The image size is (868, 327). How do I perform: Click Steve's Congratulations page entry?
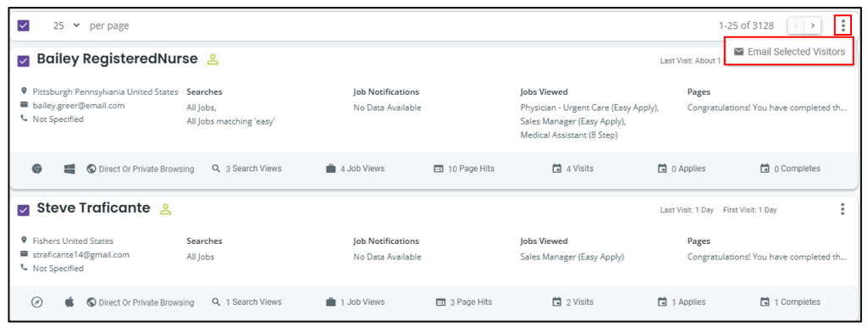click(x=767, y=258)
